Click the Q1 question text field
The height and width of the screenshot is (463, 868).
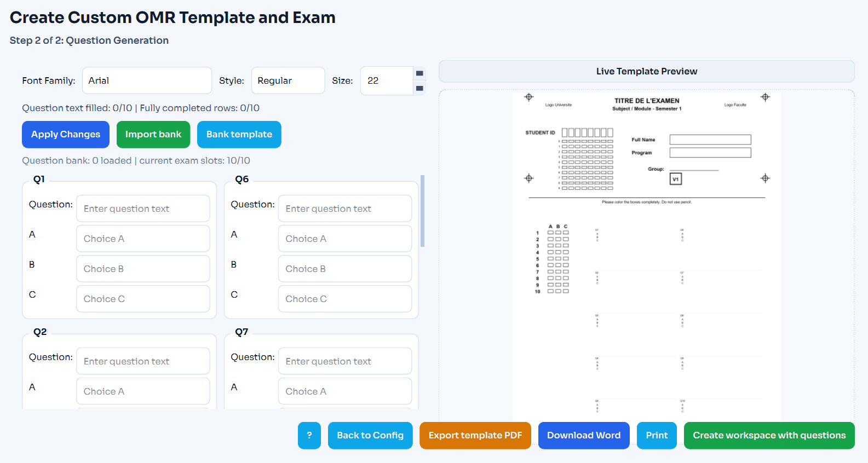pyautogui.click(x=143, y=208)
